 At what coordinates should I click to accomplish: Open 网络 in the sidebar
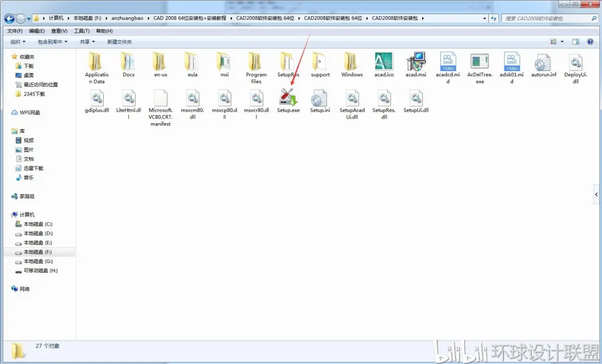24,289
